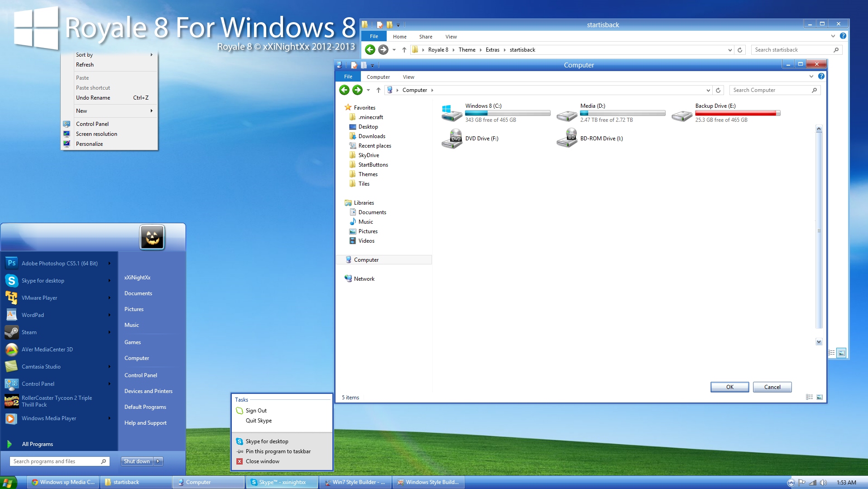Go up one level in Computer window
The image size is (868, 489).
tap(379, 90)
